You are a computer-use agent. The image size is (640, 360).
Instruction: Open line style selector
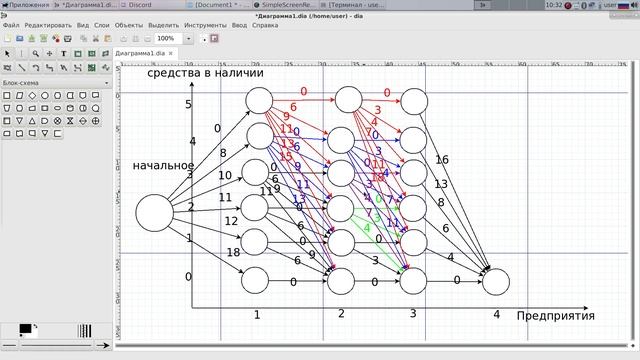[x=56, y=345]
